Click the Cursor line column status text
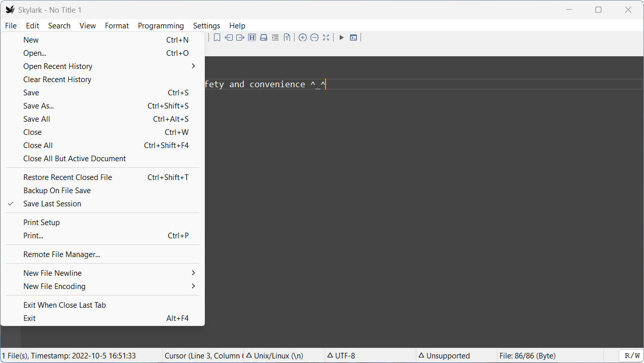This screenshot has height=363, width=644. tap(204, 356)
